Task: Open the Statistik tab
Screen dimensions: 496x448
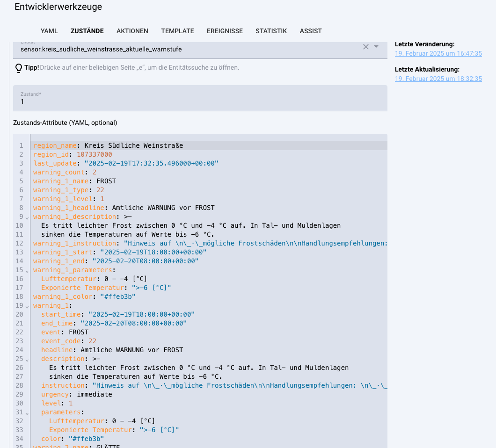Action: click(271, 31)
